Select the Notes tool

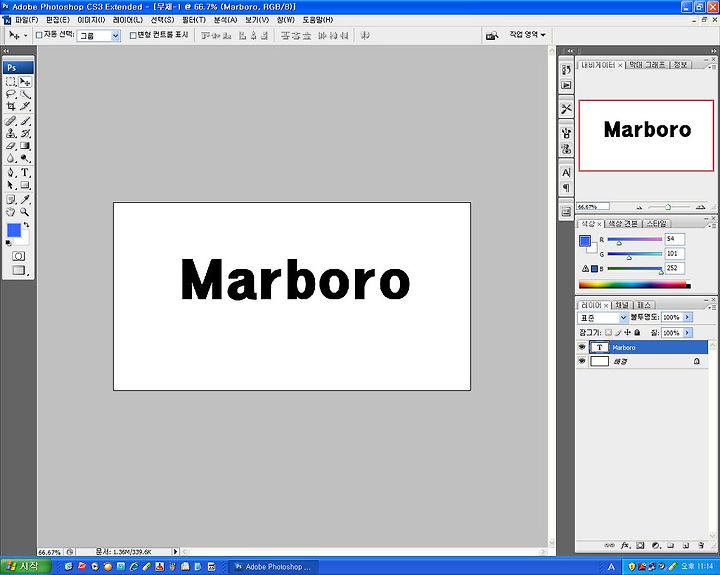point(11,200)
